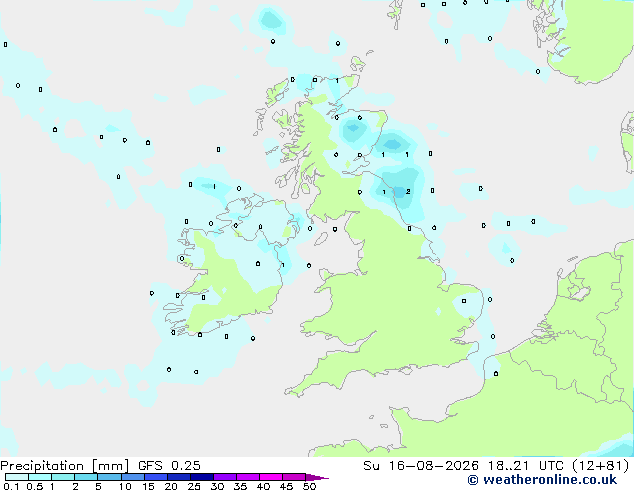Click the legend value '10'
This screenshot has height=490, width=634.
125,486
